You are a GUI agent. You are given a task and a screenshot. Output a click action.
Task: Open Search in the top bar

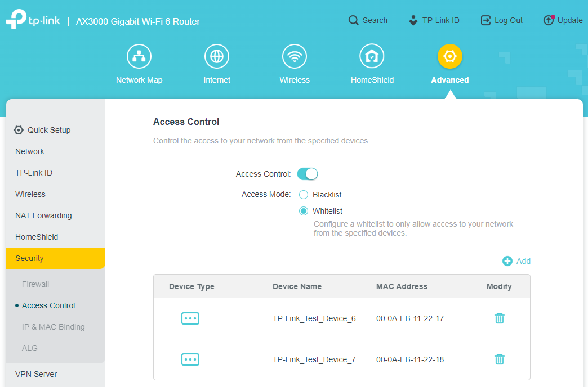coord(368,20)
